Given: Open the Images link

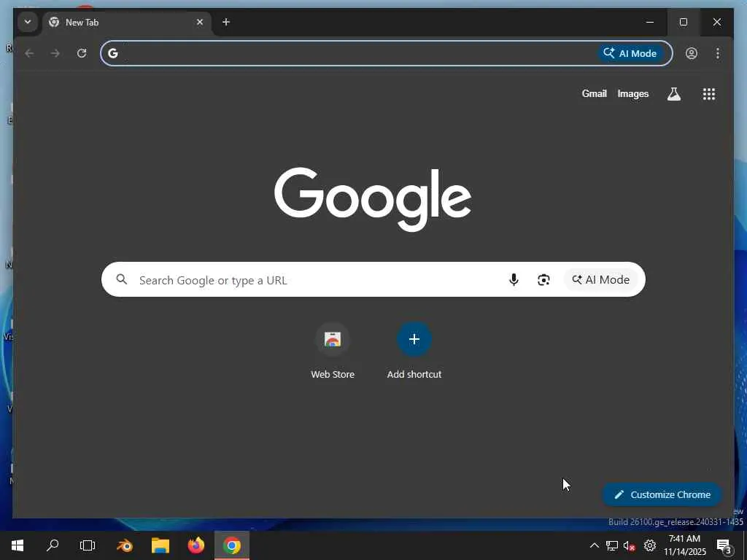Looking at the screenshot, I should 632,94.
